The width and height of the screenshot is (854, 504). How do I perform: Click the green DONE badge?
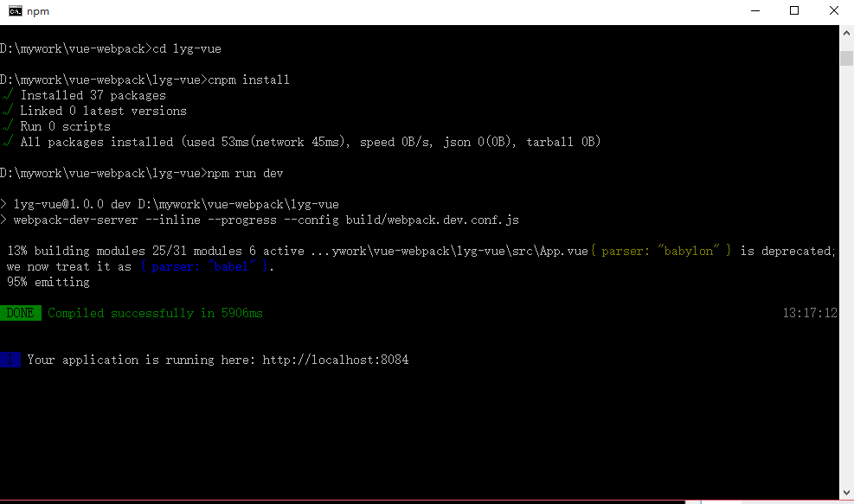(x=21, y=313)
